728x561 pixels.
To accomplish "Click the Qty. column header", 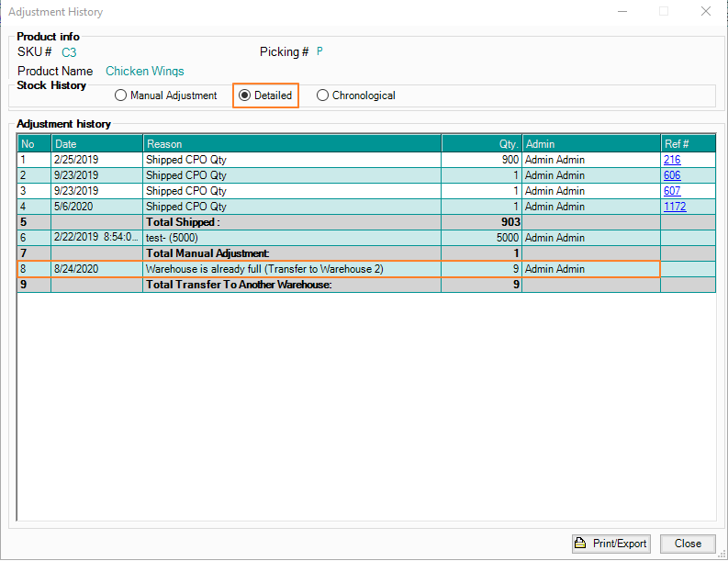I will point(481,144).
